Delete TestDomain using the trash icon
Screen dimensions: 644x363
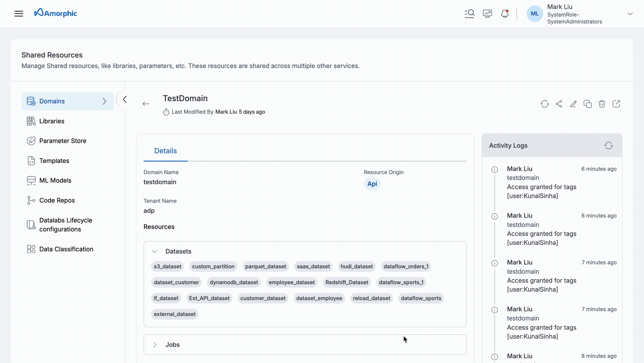(602, 104)
